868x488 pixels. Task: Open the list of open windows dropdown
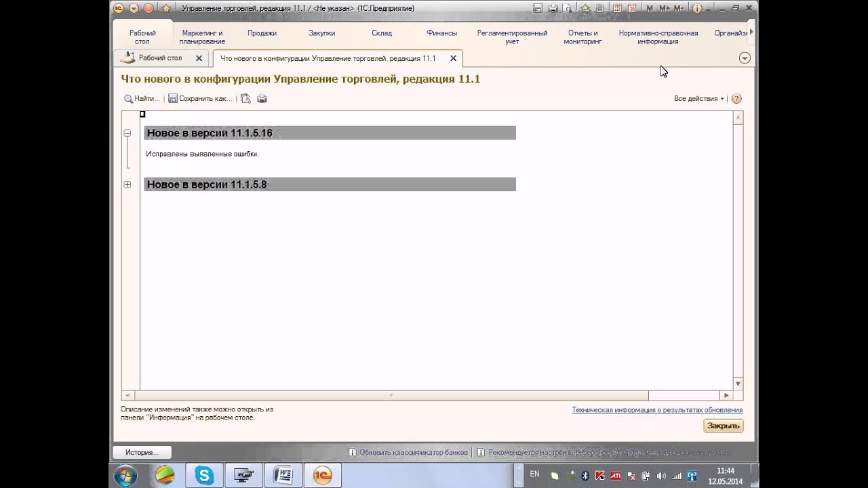(745, 58)
